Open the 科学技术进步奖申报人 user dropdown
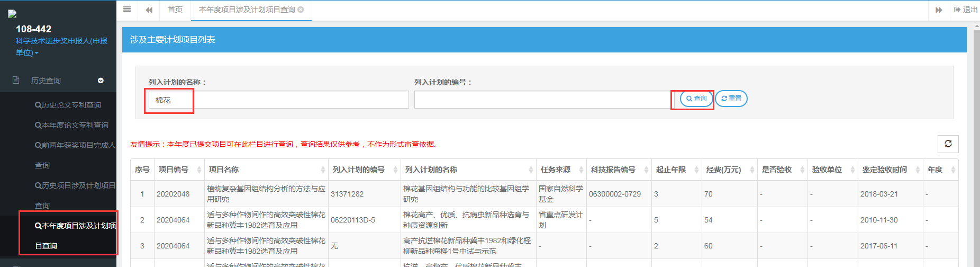980x267 pixels. (x=61, y=47)
